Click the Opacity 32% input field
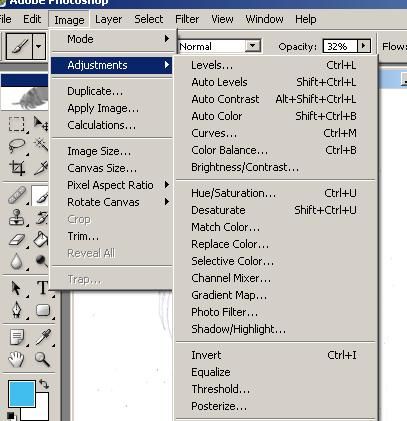This screenshot has width=407, height=421. [340, 46]
